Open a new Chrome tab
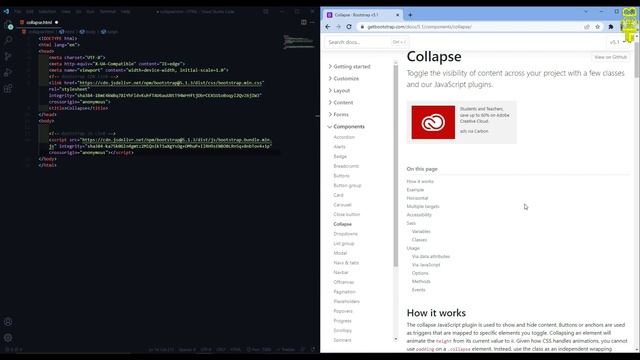This screenshot has height=360, width=640. pyautogui.click(x=410, y=15)
